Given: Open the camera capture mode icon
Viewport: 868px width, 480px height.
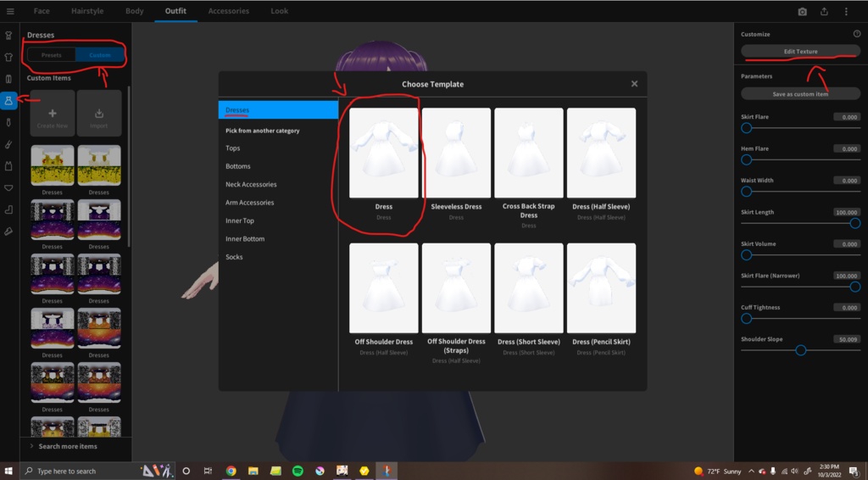Looking at the screenshot, I should [802, 12].
